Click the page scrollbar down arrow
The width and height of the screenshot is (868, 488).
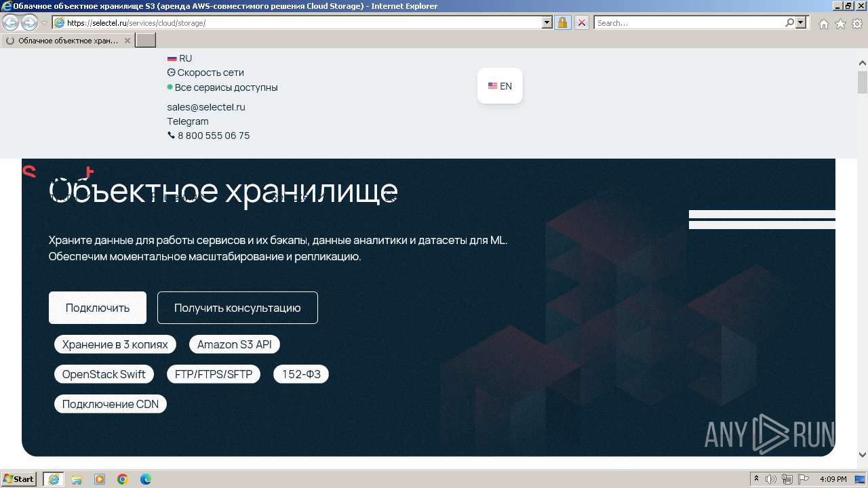[x=863, y=455]
